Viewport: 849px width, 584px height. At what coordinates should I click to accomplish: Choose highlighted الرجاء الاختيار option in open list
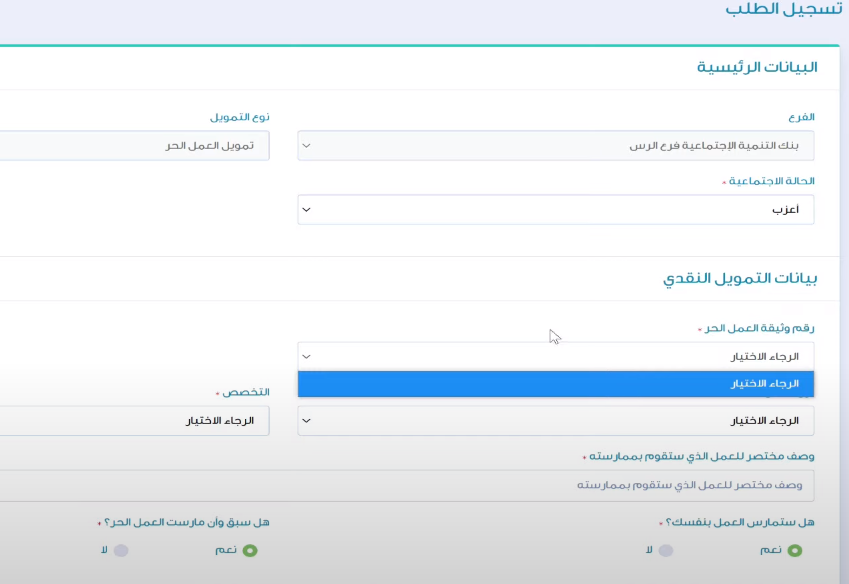click(555, 384)
